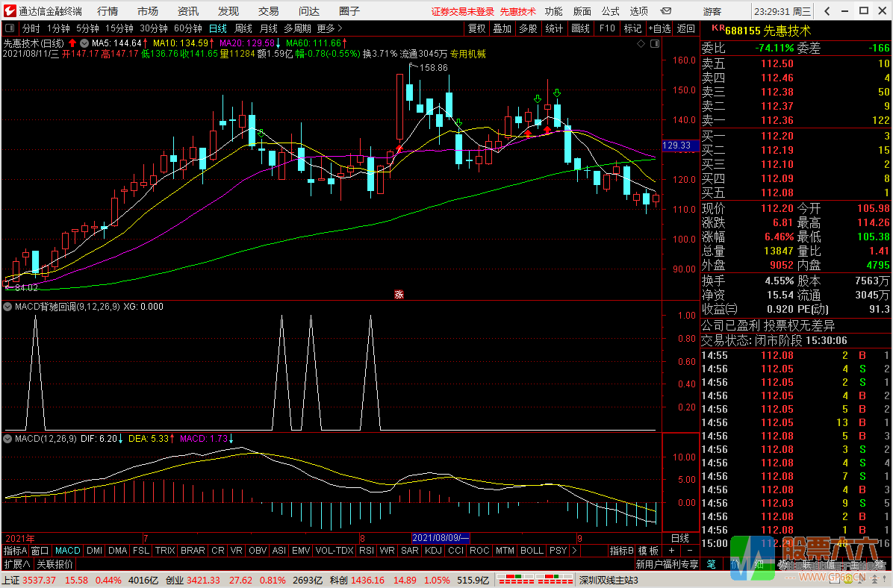Screen dimensions: 893x588
Task: Click the minus zoom-out button at bottom
Action: (x=690, y=551)
